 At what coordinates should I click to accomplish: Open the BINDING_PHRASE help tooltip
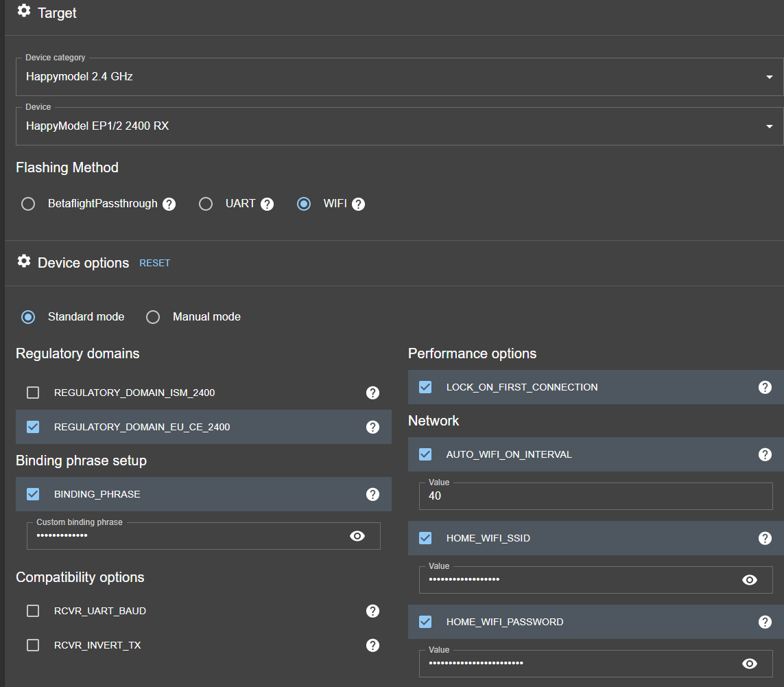(x=372, y=494)
